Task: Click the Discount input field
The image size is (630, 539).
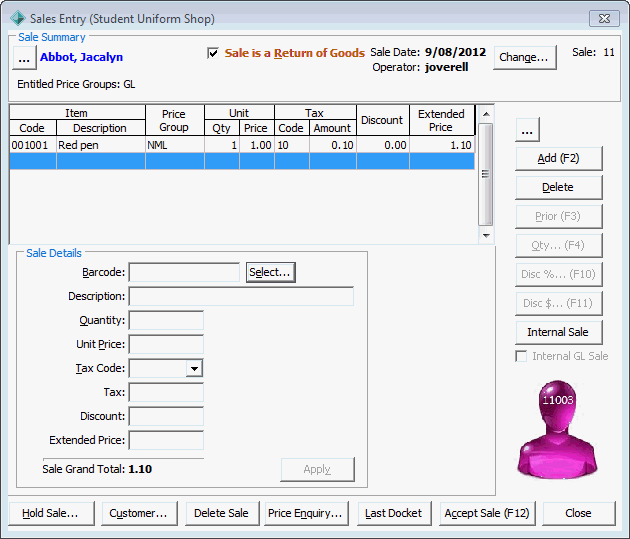Action: pos(166,416)
